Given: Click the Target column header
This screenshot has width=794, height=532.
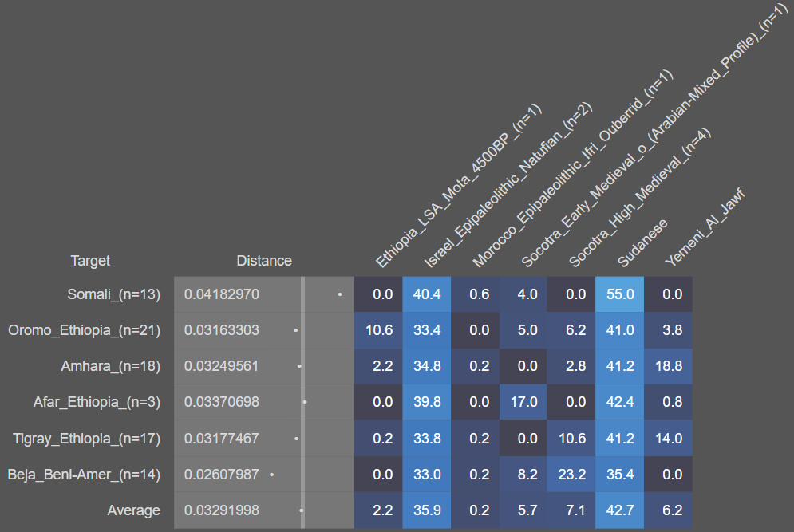Looking at the screenshot, I should (90, 261).
